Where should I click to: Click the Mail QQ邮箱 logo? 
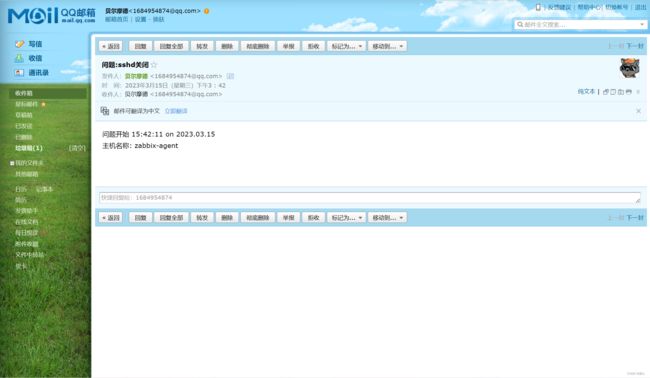pos(51,16)
